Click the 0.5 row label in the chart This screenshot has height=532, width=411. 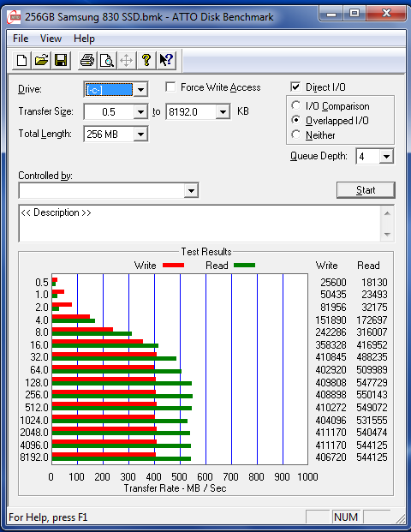pyautogui.click(x=42, y=283)
